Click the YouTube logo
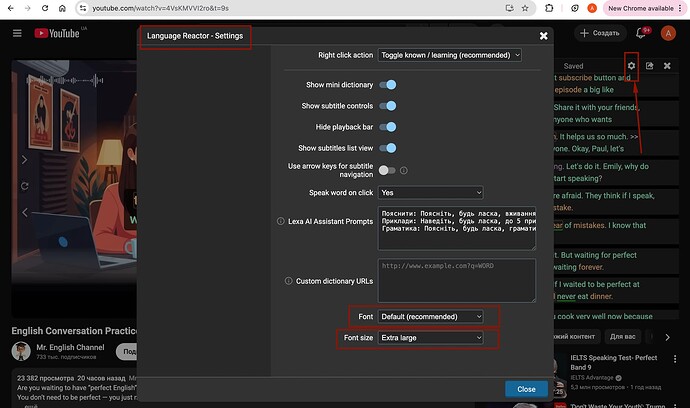This screenshot has height=408, width=690. coord(58,33)
